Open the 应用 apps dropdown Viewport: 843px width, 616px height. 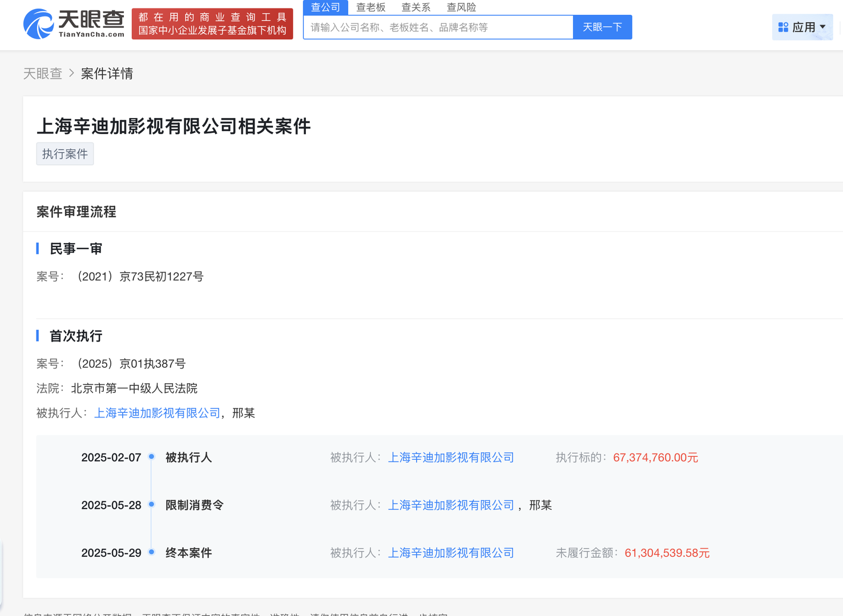point(802,27)
